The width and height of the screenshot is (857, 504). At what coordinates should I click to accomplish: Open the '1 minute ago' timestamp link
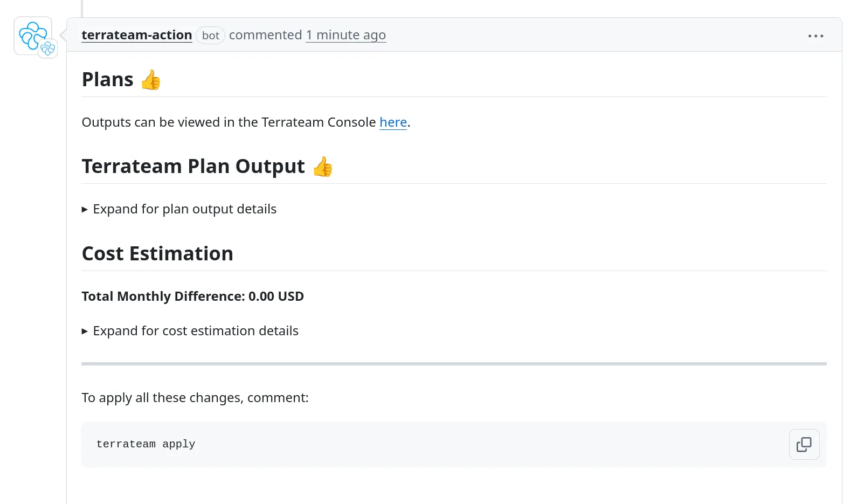click(x=346, y=35)
